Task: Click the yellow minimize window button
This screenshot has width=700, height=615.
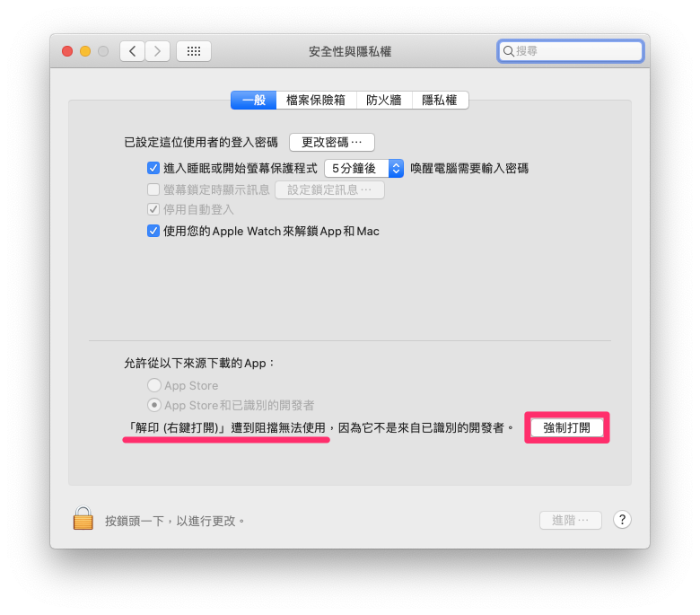Action: coord(85,51)
